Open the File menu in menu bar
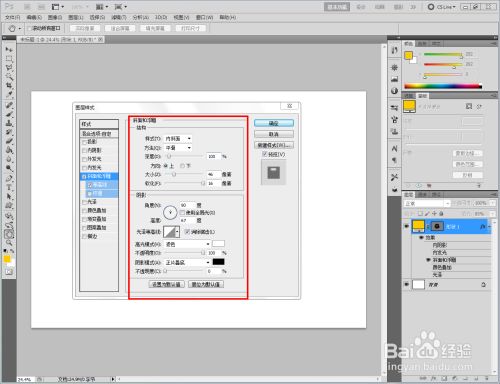This screenshot has height=384, width=500. click(12, 17)
